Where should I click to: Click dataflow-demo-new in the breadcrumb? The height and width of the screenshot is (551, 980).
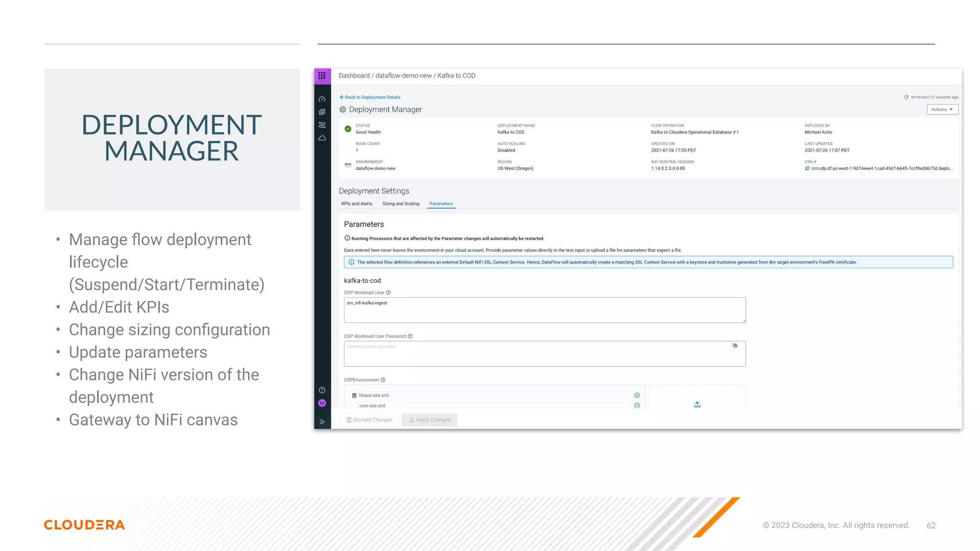[x=403, y=76]
